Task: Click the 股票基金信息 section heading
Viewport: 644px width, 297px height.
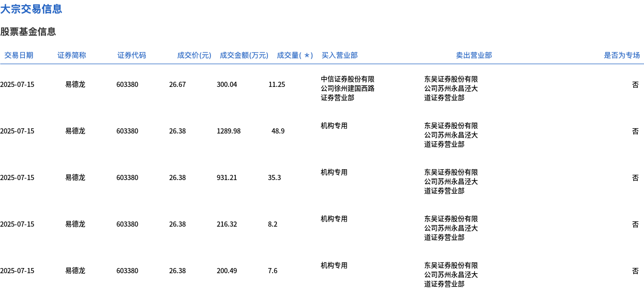Action: [x=28, y=32]
